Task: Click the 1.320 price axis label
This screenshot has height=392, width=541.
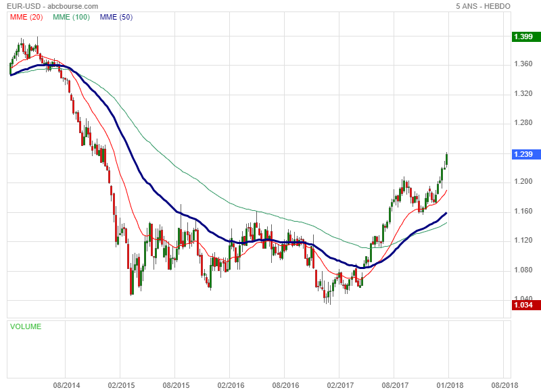Action: 523,93
